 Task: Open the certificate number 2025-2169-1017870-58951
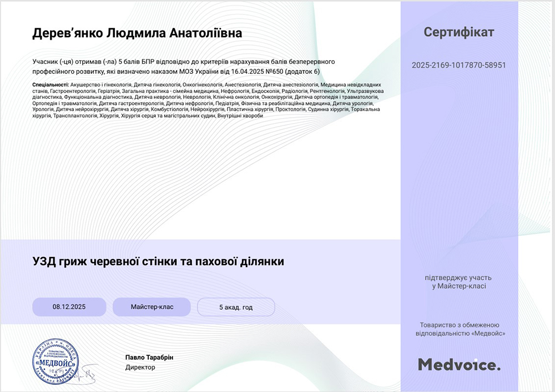[x=459, y=65]
